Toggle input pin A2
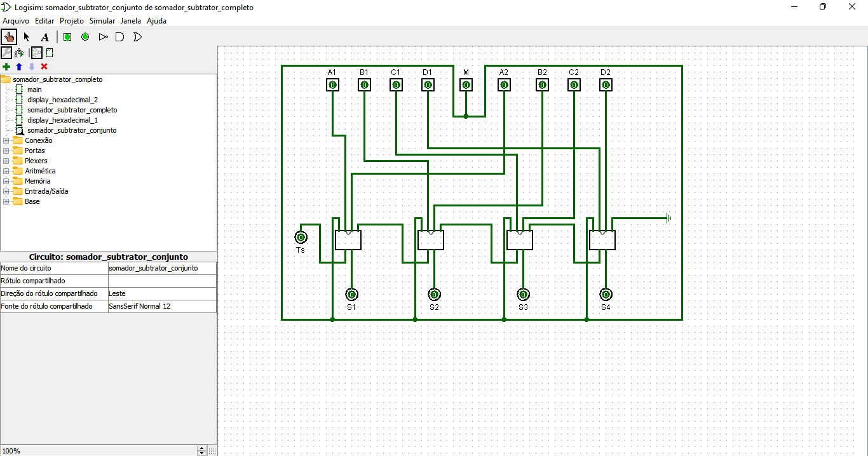Screen dimensions: 868x456 click(x=504, y=85)
